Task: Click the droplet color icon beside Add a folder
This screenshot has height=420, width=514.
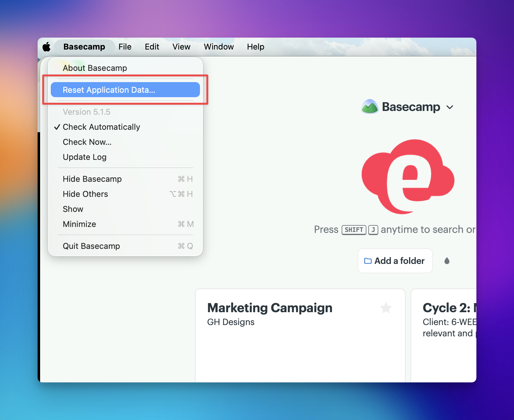Action: click(x=447, y=261)
